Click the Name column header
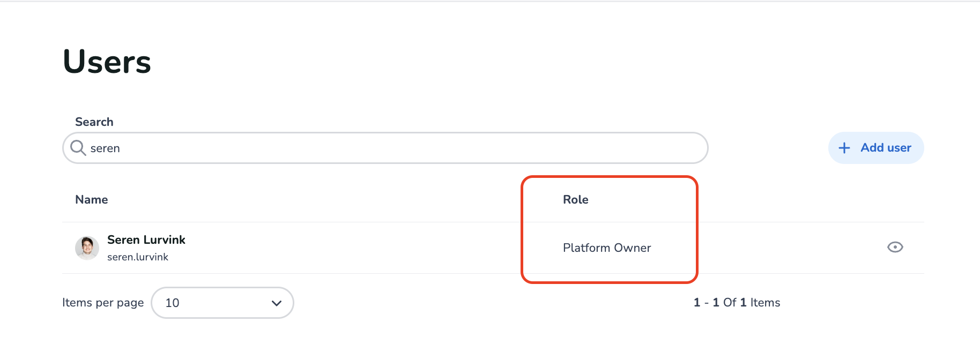This screenshot has width=980, height=344. pyautogui.click(x=92, y=200)
